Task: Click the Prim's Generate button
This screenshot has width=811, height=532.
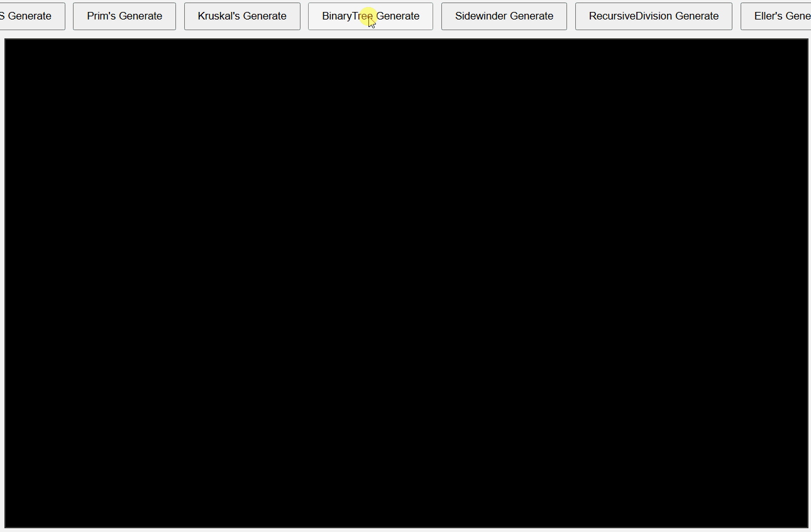Action: coord(124,16)
